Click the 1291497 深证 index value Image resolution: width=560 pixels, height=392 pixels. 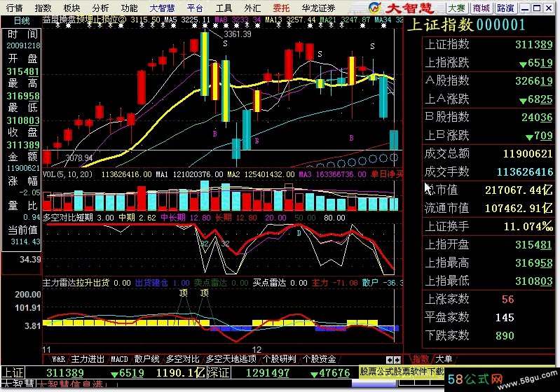[x=267, y=372]
